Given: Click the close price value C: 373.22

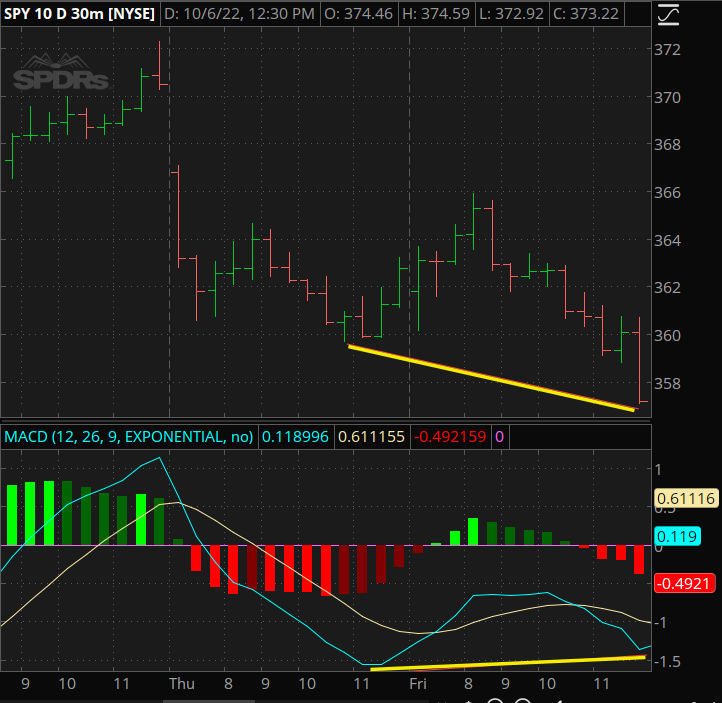Looking at the screenshot, I should (x=586, y=14).
